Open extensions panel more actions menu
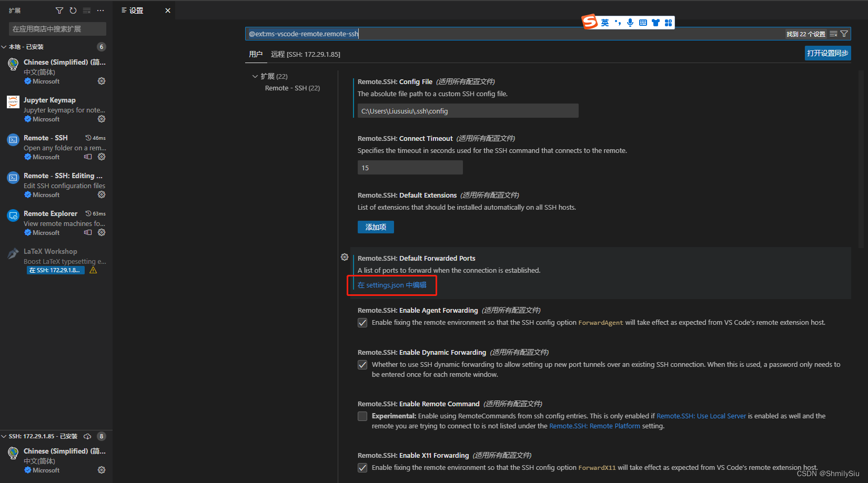This screenshot has height=483, width=868. point(100,10)
